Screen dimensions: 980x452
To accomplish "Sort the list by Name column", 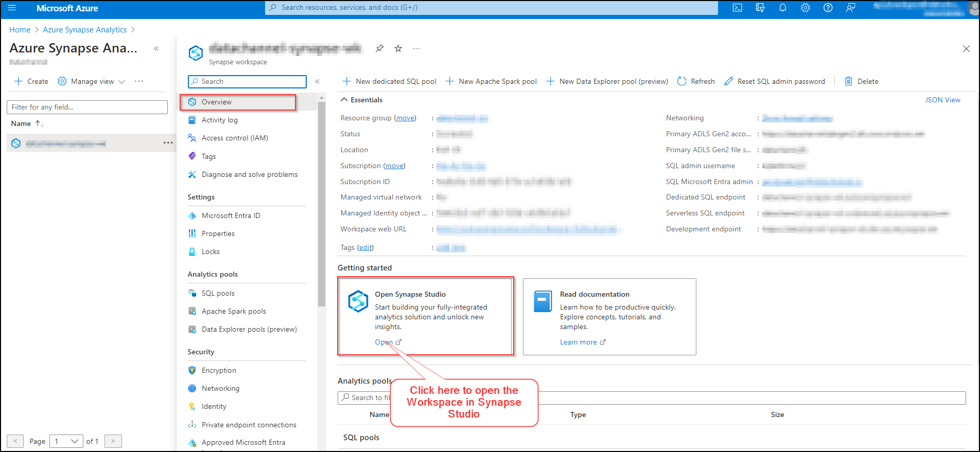I will click(x=27, y=123).
